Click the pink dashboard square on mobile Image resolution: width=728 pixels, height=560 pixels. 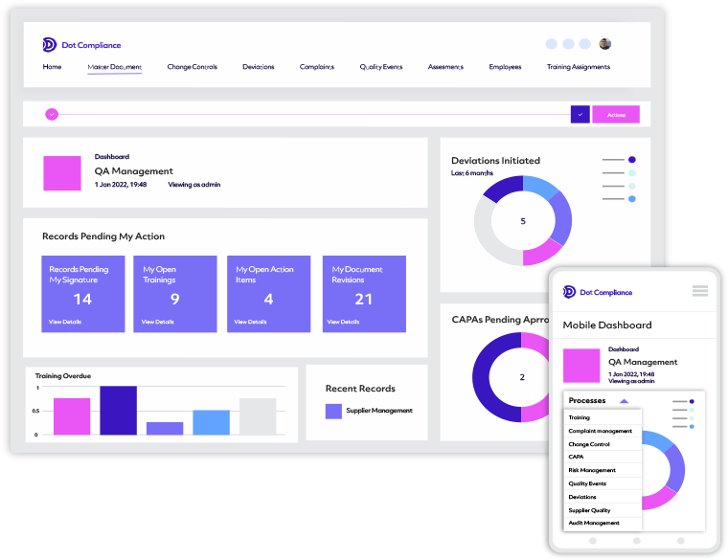581,366
